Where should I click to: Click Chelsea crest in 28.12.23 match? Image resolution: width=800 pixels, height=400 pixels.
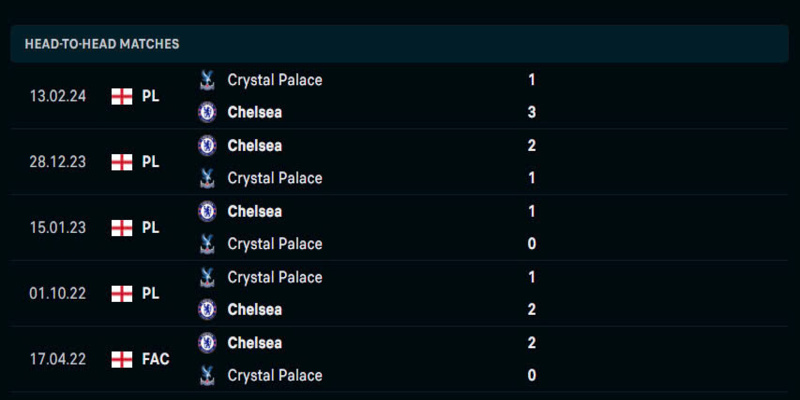click(x=207, y=146)
